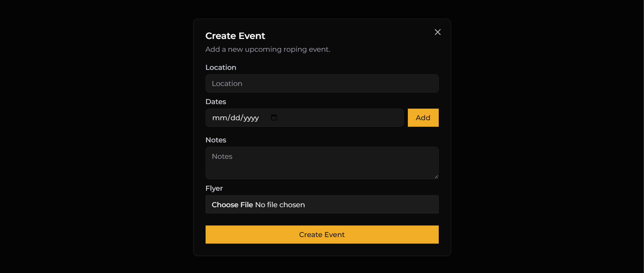
Task: Click the X icon to dismiss Create Event
Action: 437,32
